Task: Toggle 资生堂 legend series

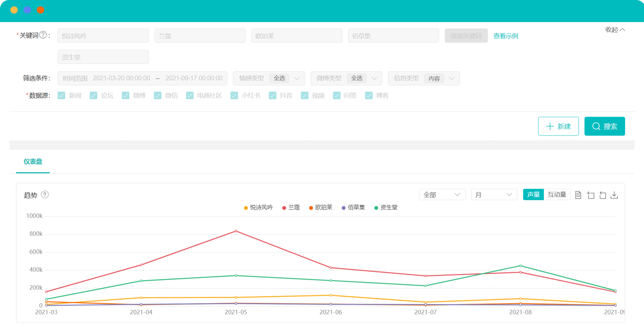Action: point(386,208)
